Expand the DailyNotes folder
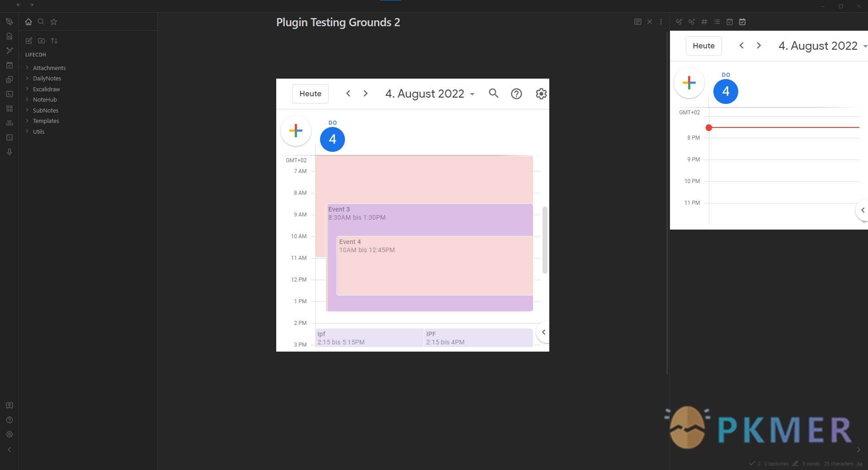Screen dimensions: 868x470 47,79
